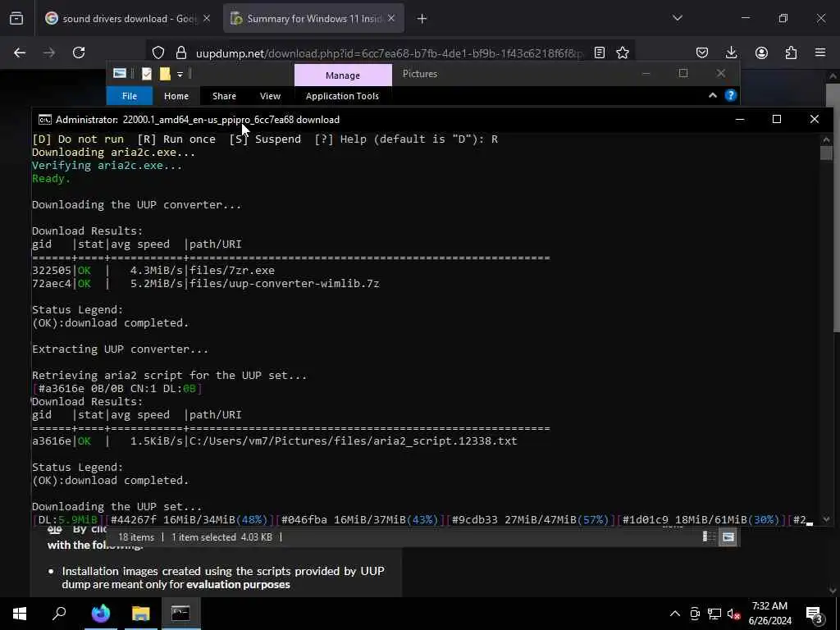Open tracking protection shield icon

tap(158, 52)
